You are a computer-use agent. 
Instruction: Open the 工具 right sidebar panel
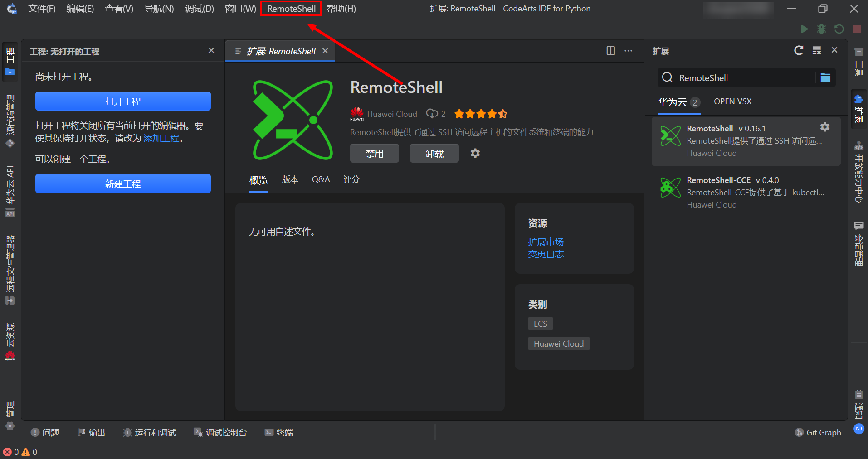[858, 63]
